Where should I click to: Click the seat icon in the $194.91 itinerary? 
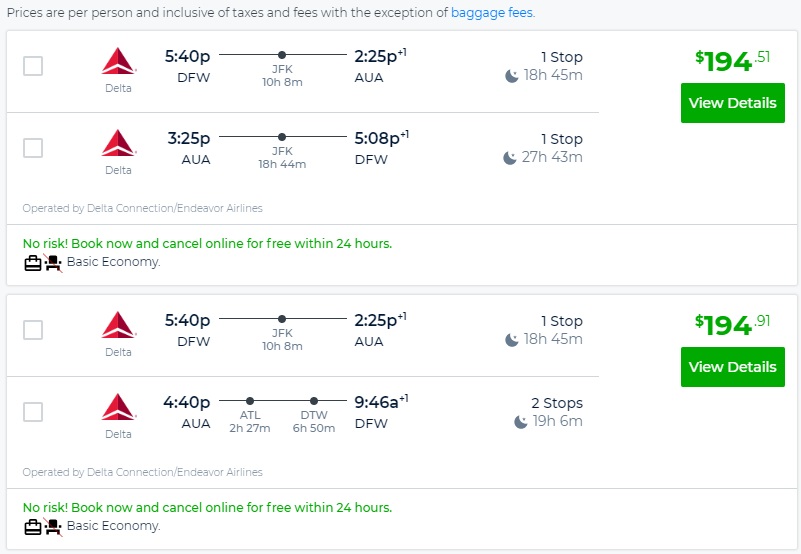click(x=53, y=527)
